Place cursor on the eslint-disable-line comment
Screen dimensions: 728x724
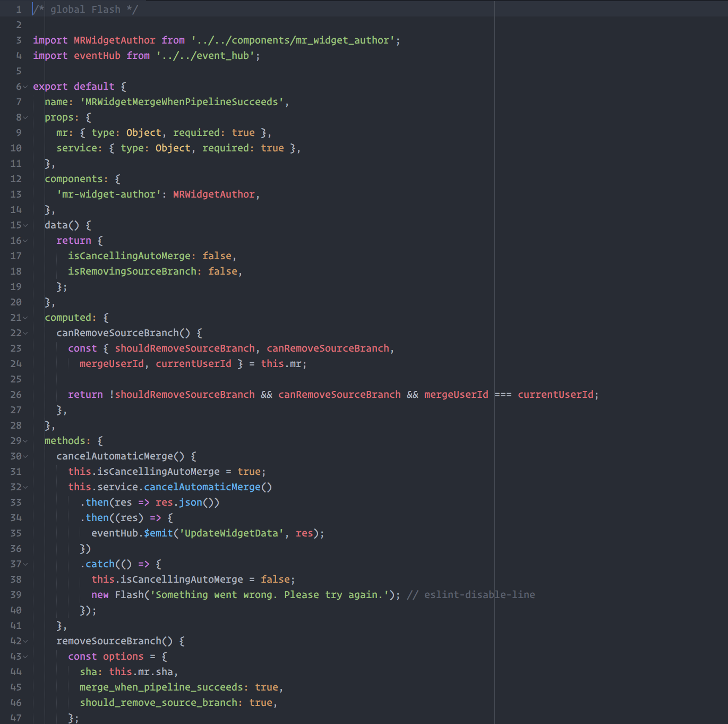[470, 595]
